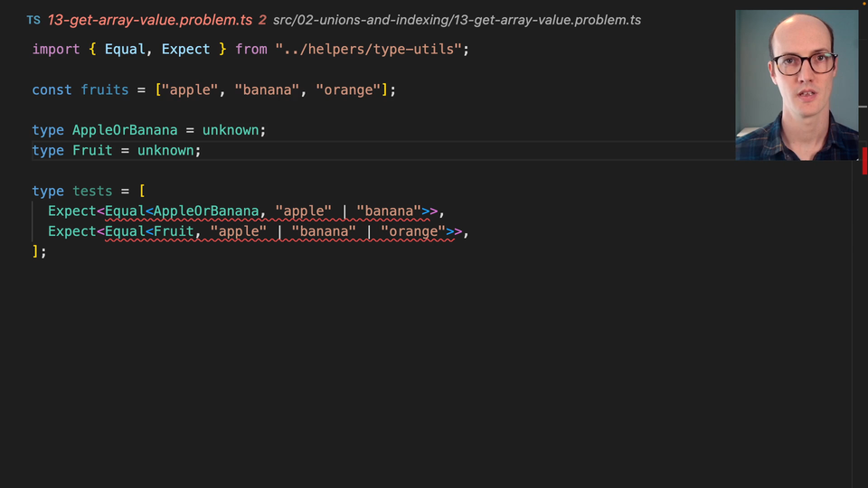Click unknown on the Fruit type line
868x488 pixels.
165,150
